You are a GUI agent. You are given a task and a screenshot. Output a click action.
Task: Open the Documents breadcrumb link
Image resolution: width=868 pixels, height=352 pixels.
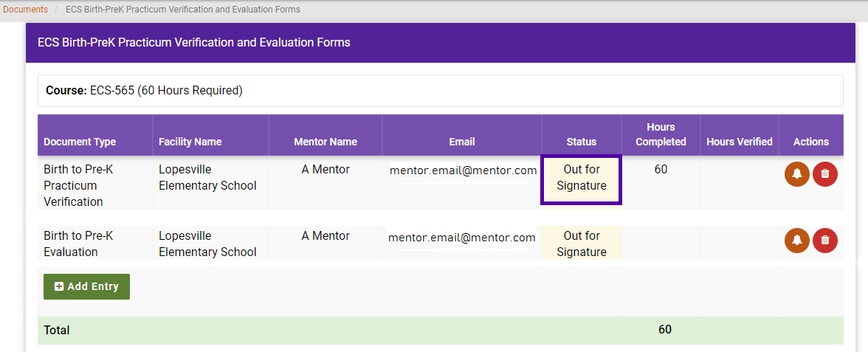[25, 10]
